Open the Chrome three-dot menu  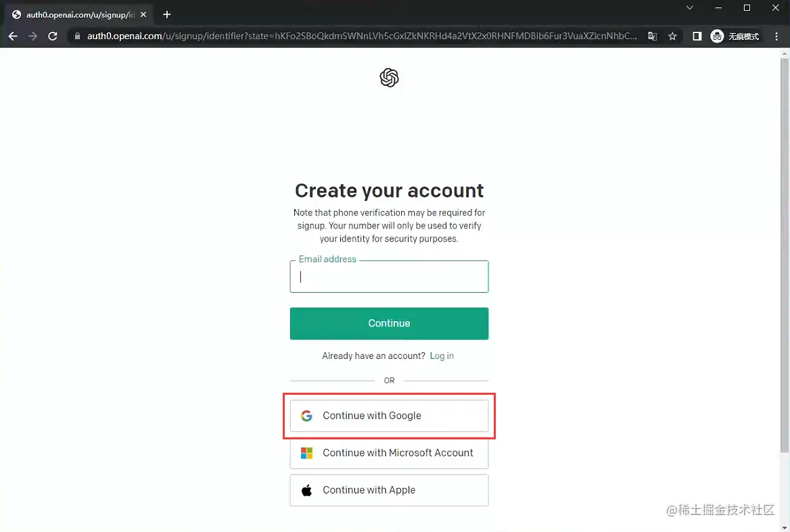tap(776, 37)
